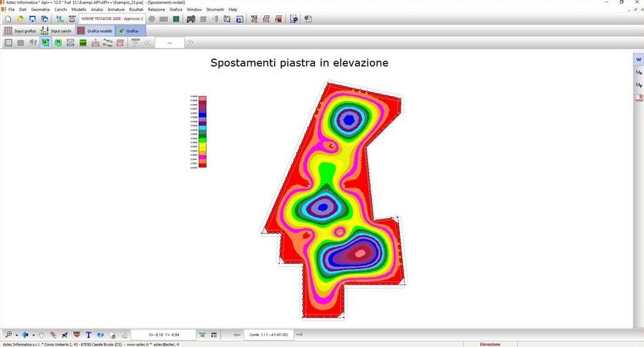Click the X Y coordinates field
The width and height of the screenshot is (644, 347).
tap(162, 335)
